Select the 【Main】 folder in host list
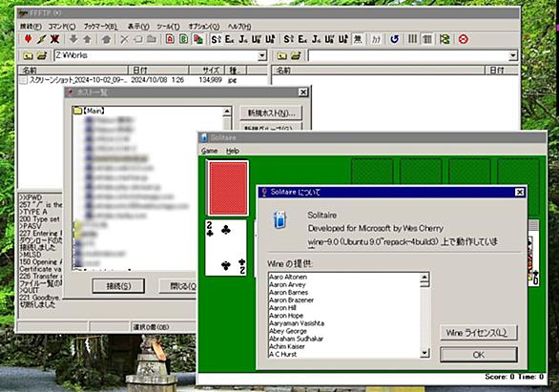This screenshot has width=559, height=392. pos(90,111)
